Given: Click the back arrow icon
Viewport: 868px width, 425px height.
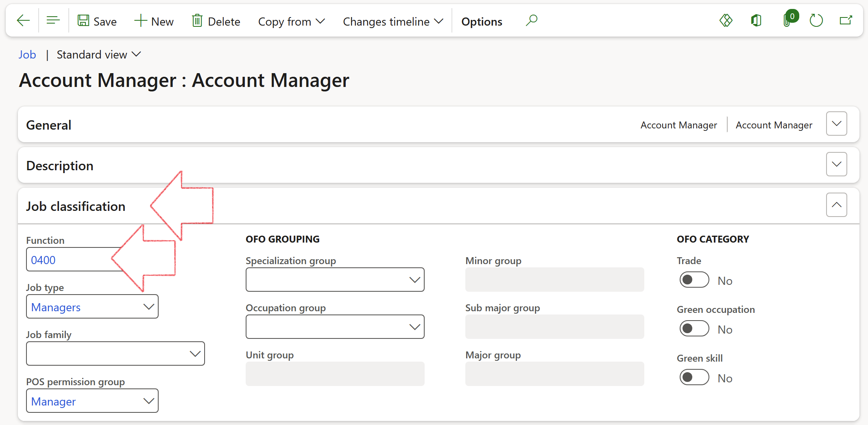Looking at the screenshot, I should (x=23, y=20).
